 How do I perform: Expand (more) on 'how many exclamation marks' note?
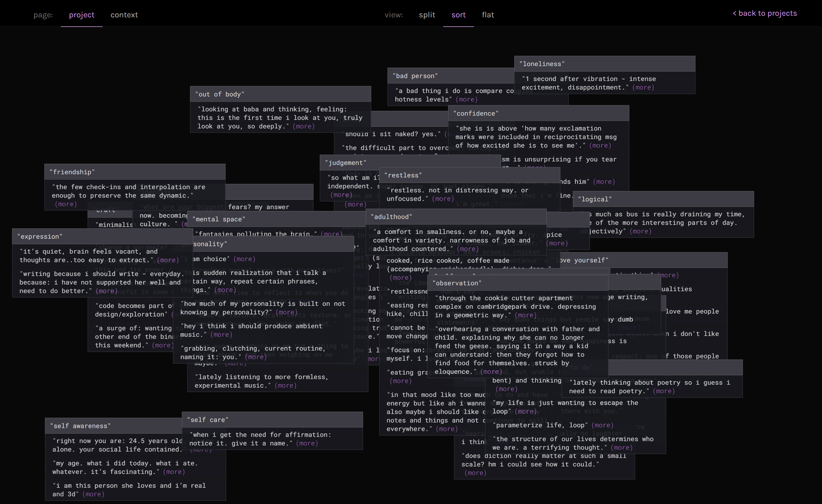coord(600,145)
